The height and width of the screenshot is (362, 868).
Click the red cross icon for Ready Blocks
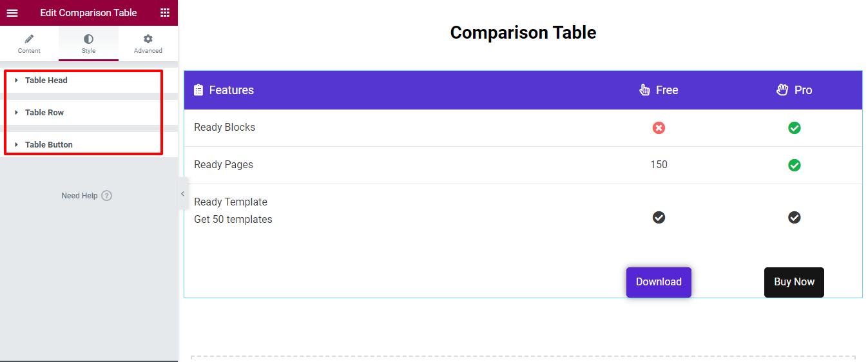tap(659, 128)
